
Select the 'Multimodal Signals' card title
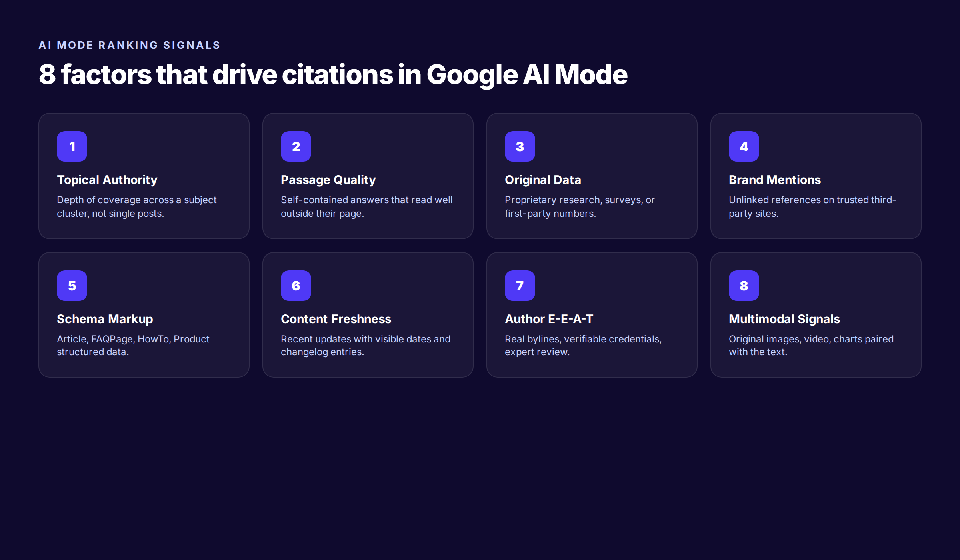tap(784, 319)
